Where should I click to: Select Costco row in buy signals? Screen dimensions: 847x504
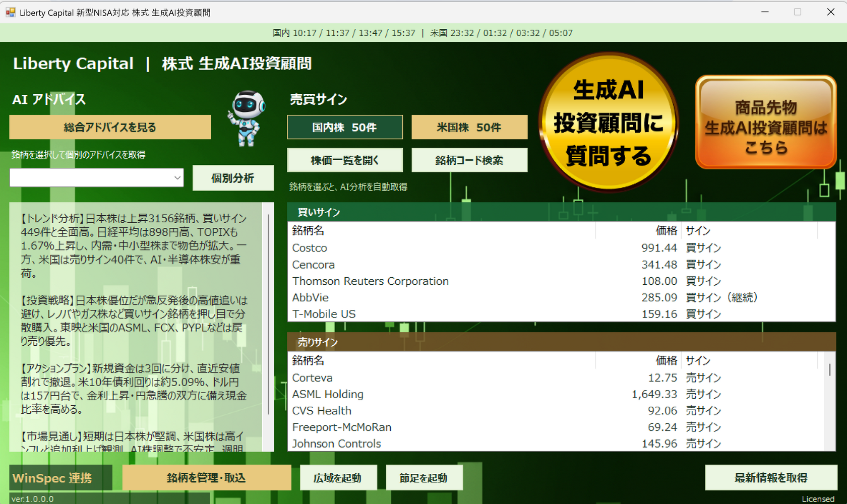[x=561, y=248]
